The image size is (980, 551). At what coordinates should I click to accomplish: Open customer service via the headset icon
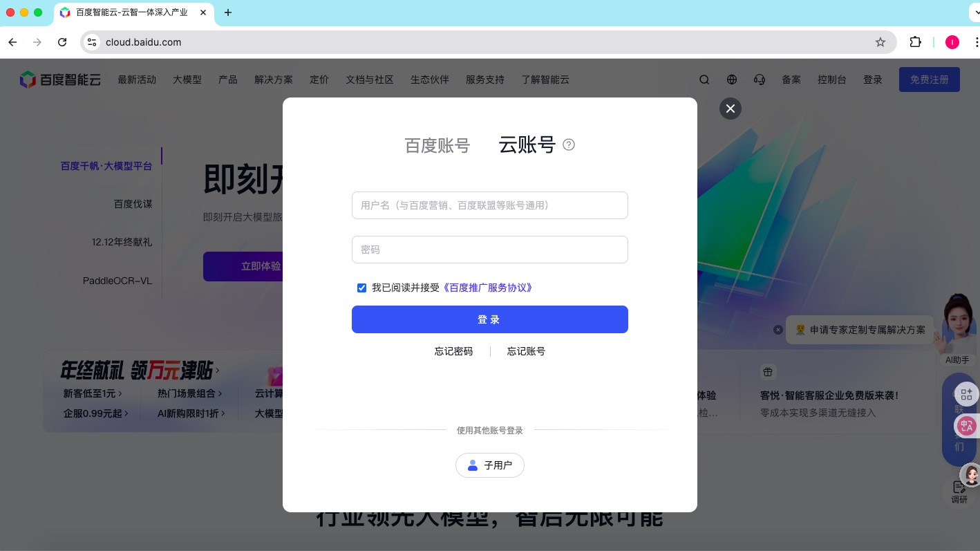click(x=760, y=80)
